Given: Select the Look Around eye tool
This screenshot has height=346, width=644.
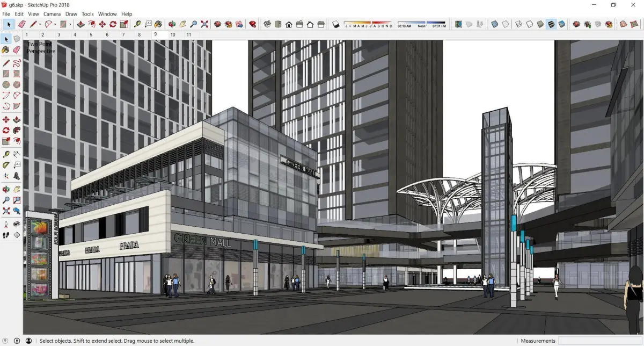Looking at the screenshot, I should pos(17,224).
